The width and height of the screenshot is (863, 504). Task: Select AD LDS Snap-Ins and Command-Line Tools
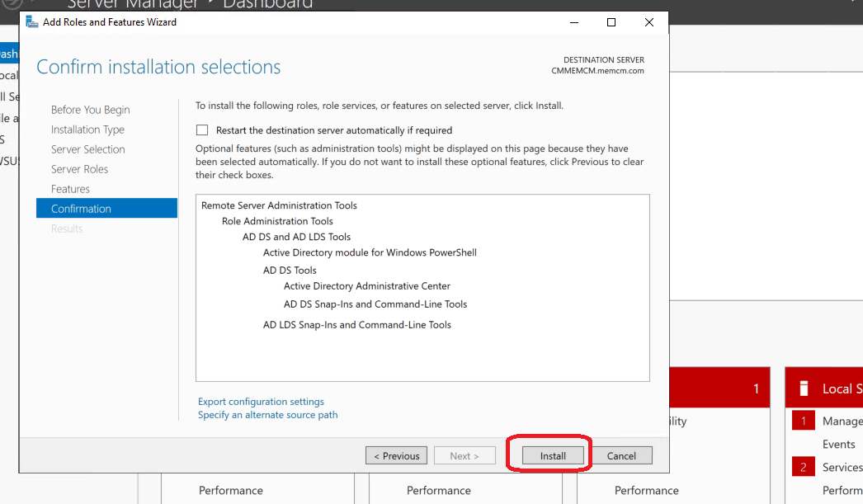pos(356,324)
